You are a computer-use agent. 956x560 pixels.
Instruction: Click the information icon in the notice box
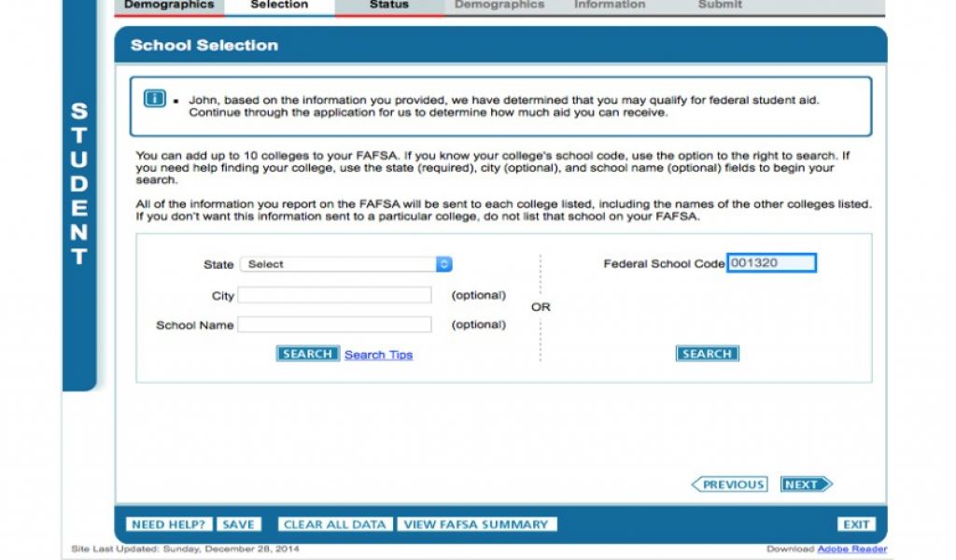154,99
